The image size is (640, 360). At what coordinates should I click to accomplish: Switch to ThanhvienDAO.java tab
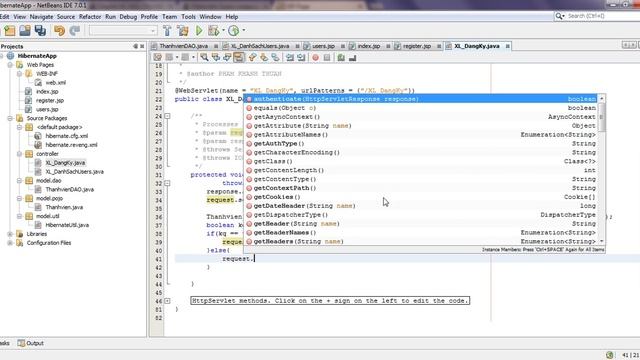tap(183, 46)
